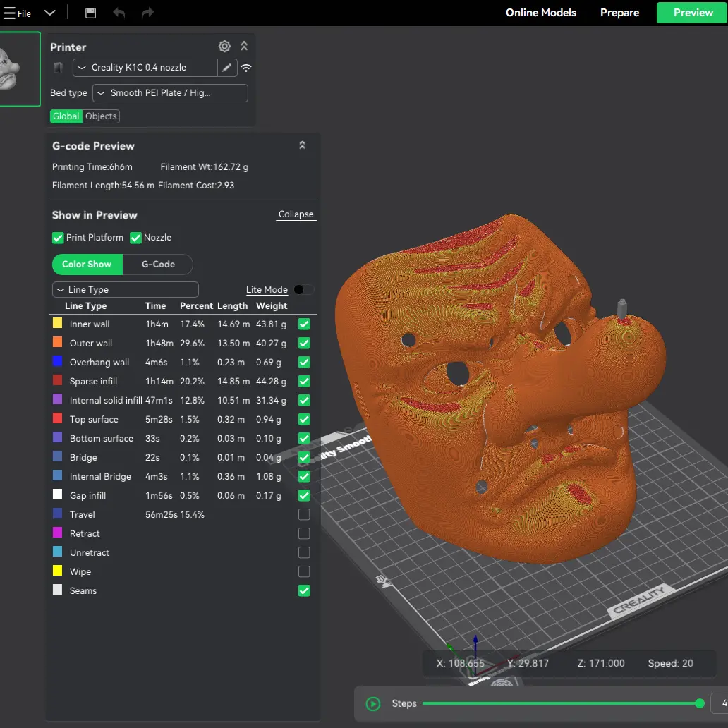Viewport: 728px width, 728px height.
Task: Switch to the Prepare tab
Action: [x=619, y=13]
